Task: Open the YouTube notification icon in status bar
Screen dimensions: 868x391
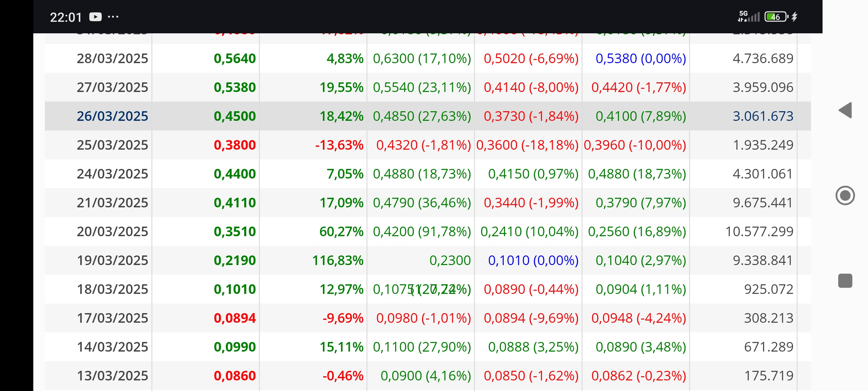Action: tap(95, 17)
